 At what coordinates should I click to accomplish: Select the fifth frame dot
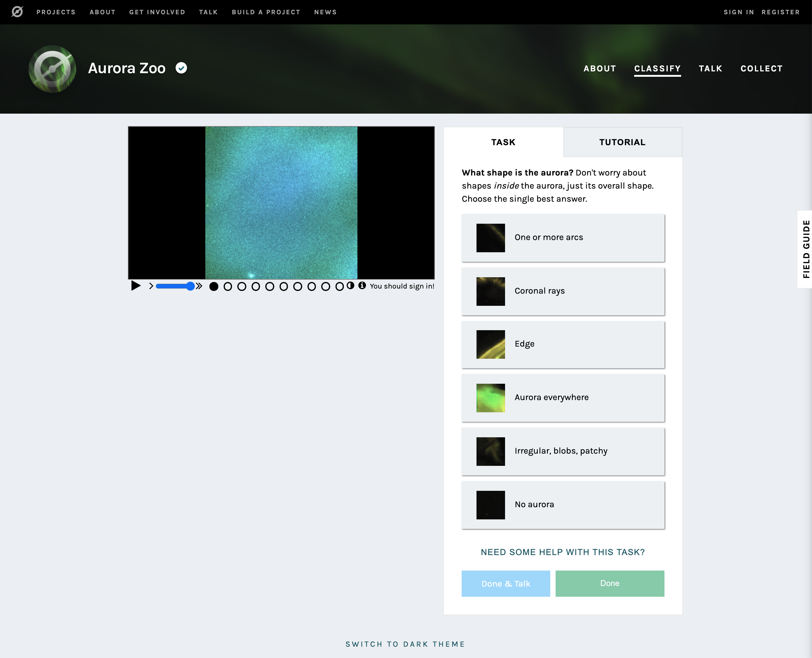pyautogui.click(x=270, y=286)
